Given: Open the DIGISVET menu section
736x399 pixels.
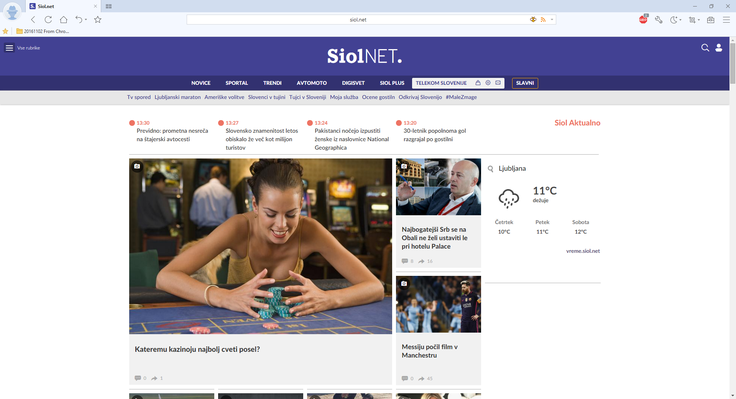Looking at the screenshot, I should tap(353, 83).
